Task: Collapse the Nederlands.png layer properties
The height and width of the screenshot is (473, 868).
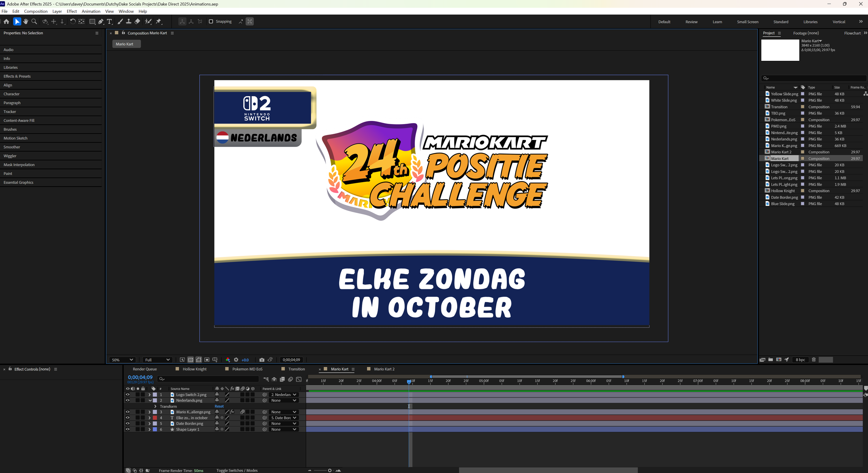Action: [x=150, y=400]
